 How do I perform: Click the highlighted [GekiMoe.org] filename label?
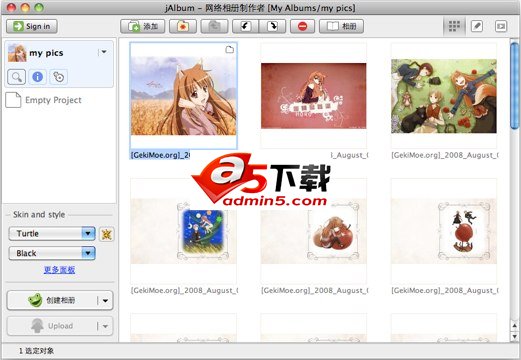pyautogui.click(x=160, y=155)
